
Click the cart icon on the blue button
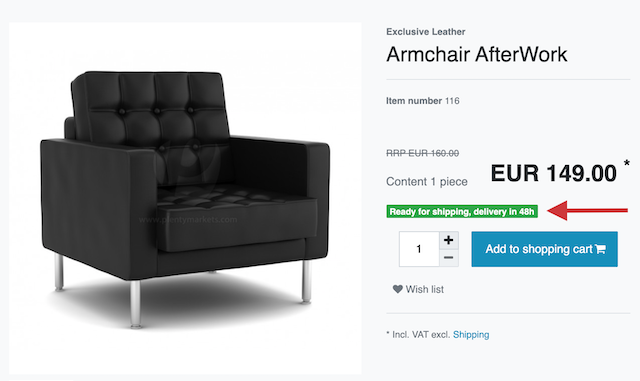tap(600, 249)
